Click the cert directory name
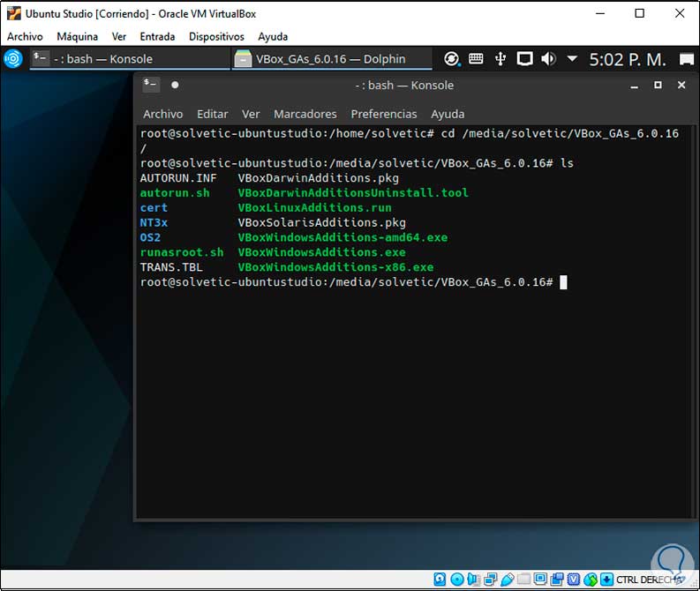 pos(154,208)
